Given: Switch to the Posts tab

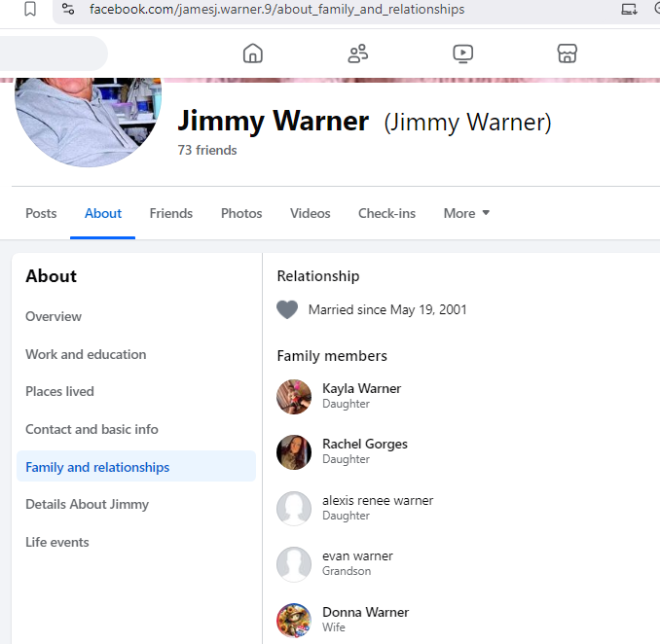Looking at the screenshot, I should [41, 213].
